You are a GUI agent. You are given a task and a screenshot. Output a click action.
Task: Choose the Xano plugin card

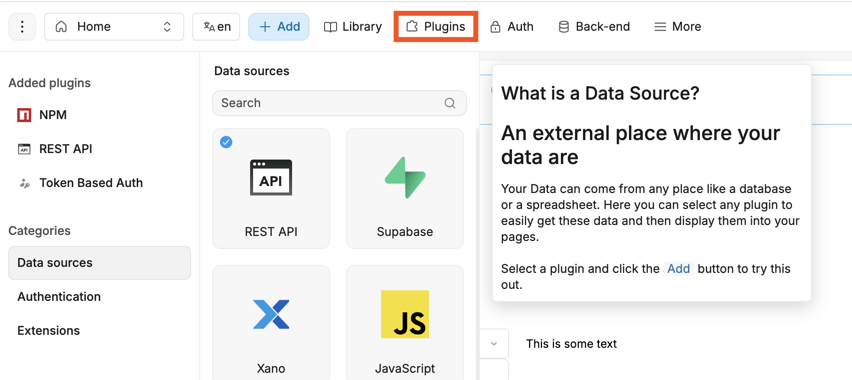271,323
